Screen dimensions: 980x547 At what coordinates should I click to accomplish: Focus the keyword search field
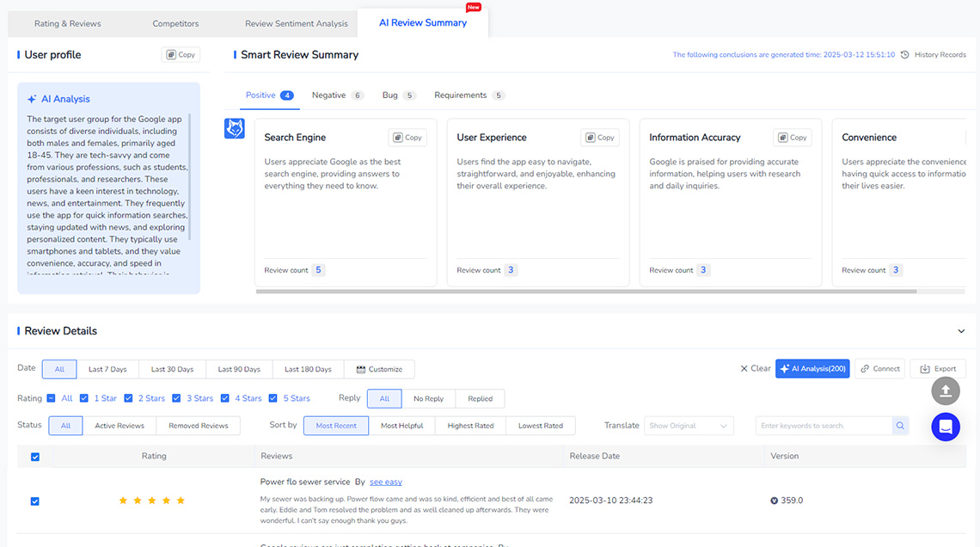pos(824,426)
